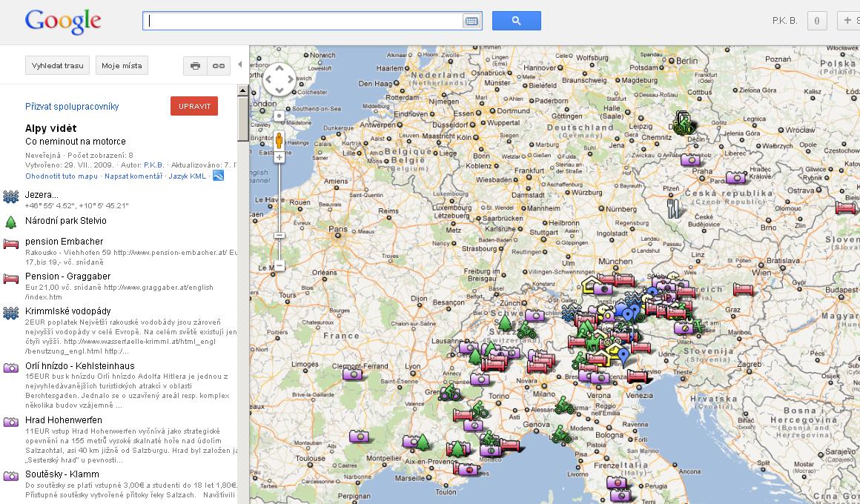Open the Krimmlské vodopády entry
The height and width of the screenshot is (504, 860).
pos(68,311)
